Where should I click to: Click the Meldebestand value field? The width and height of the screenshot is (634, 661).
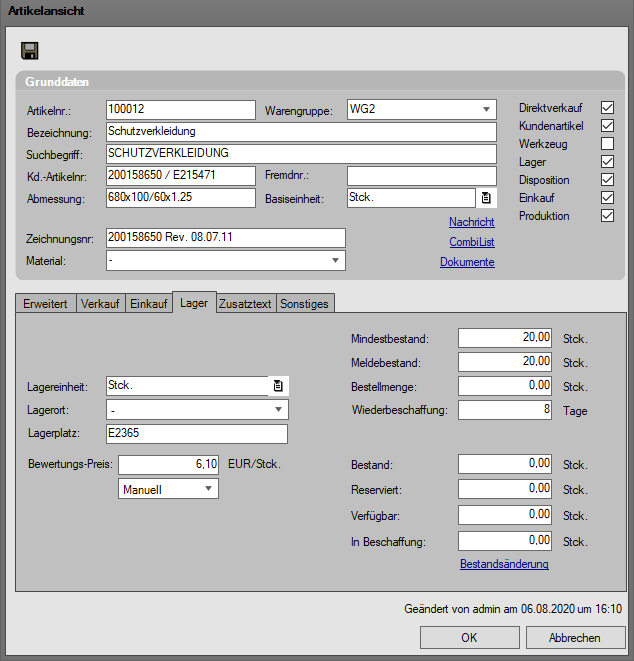coord(505,362)
